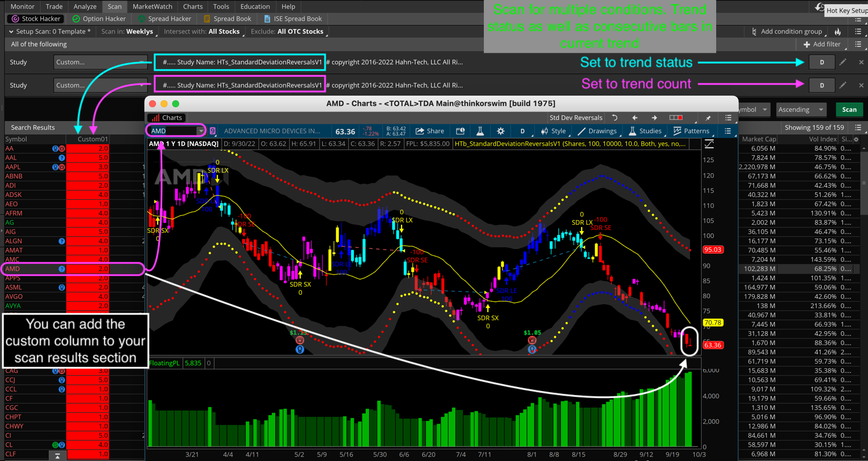The image size is (868, 461).
Task: Open the MarketWatch main tab
Action: point(152,6)
